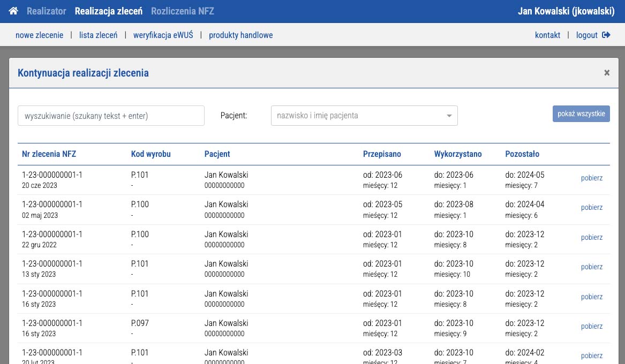
Task: Click the home icon in header
Action: 13,11
